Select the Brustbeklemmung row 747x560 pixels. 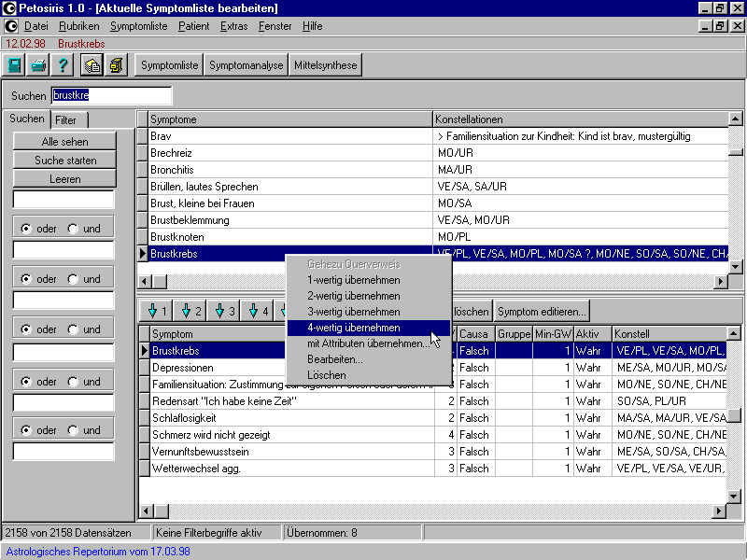pyautogui.click(x=432, y=220)
